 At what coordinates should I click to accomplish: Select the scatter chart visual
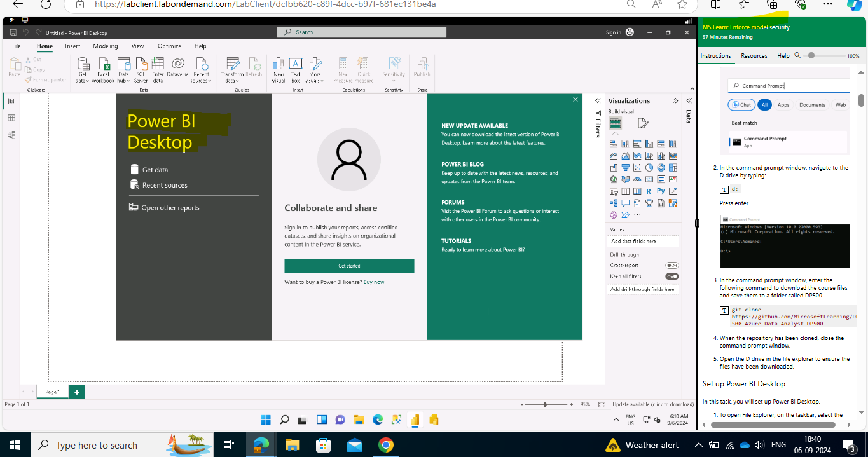point(637,168)
